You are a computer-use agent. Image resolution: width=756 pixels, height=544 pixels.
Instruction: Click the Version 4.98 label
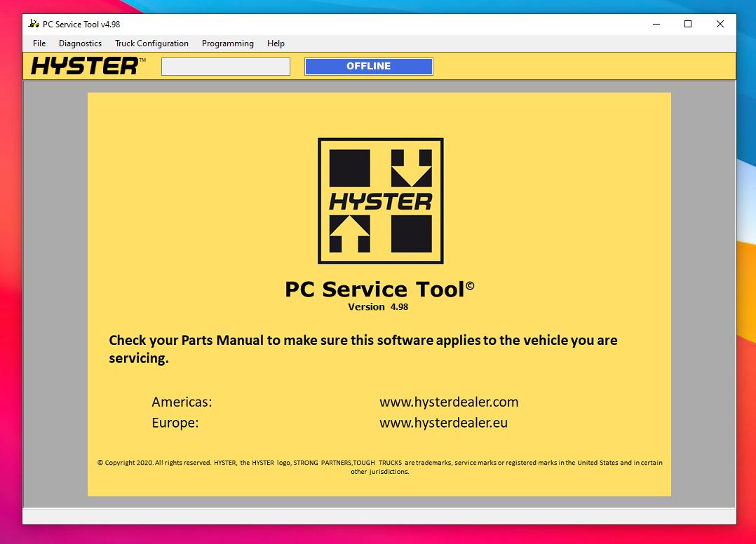pyautogui.click(x=379, y=306)
